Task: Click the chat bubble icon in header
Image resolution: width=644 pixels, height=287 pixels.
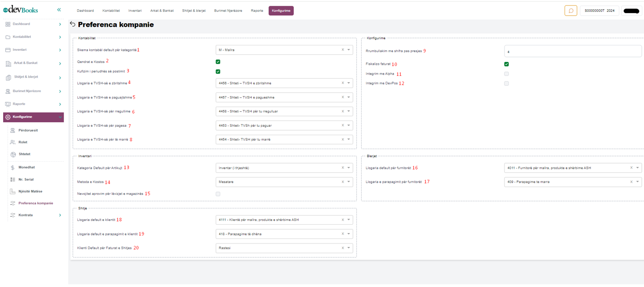Action: coord(570,11)
